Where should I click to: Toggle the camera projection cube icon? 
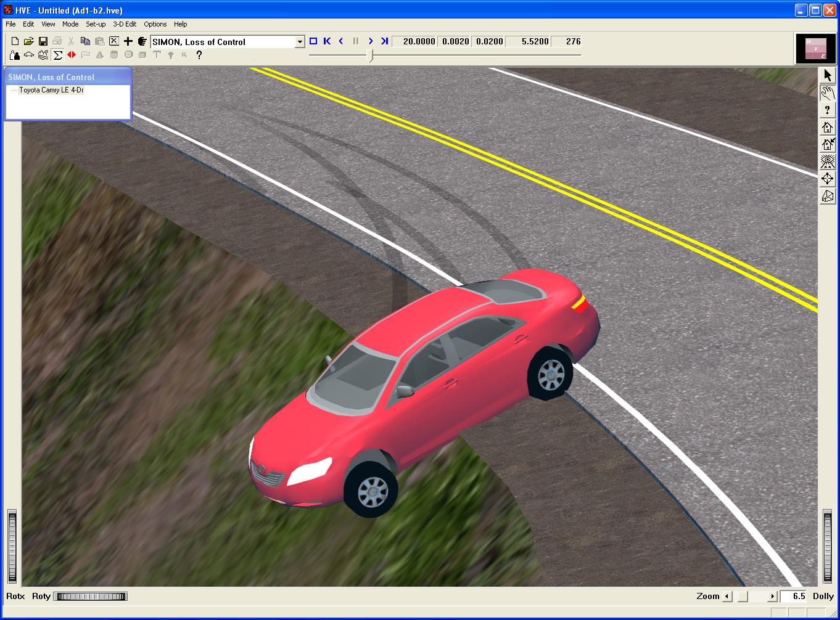click(x=828, y=197)
